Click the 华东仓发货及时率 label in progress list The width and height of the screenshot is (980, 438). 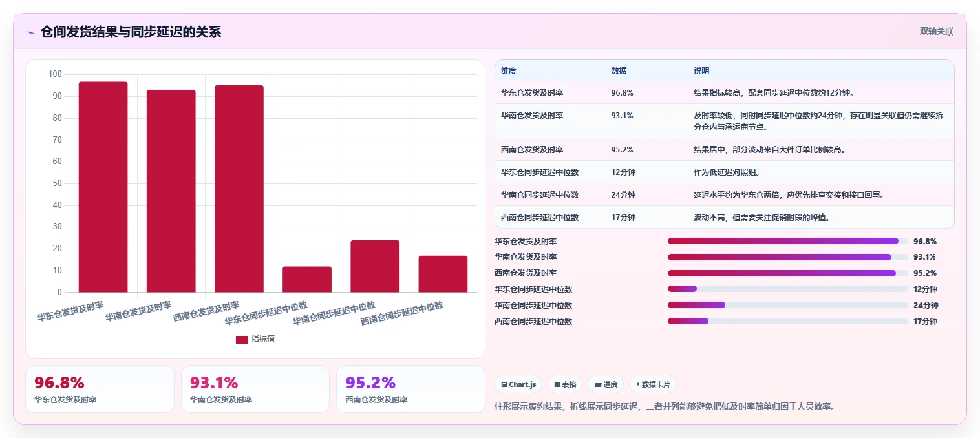pyautogui.click(x=526, y=241)
